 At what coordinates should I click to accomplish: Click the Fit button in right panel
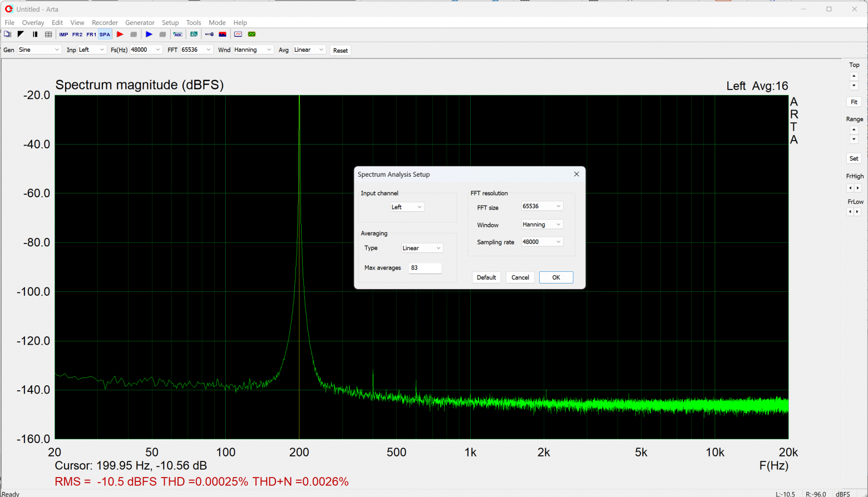tap(854, 102)
